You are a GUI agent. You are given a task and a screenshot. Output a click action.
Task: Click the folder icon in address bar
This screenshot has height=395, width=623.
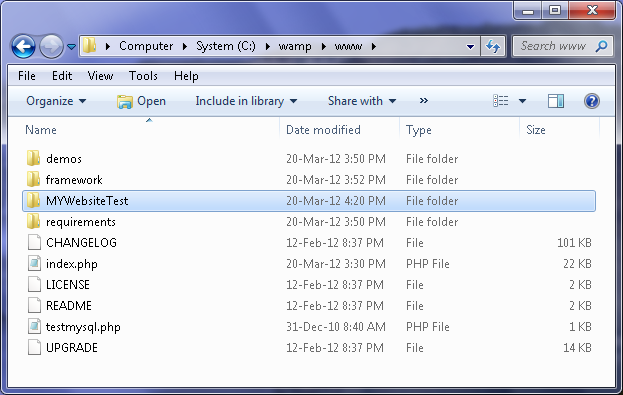(90, 46)
